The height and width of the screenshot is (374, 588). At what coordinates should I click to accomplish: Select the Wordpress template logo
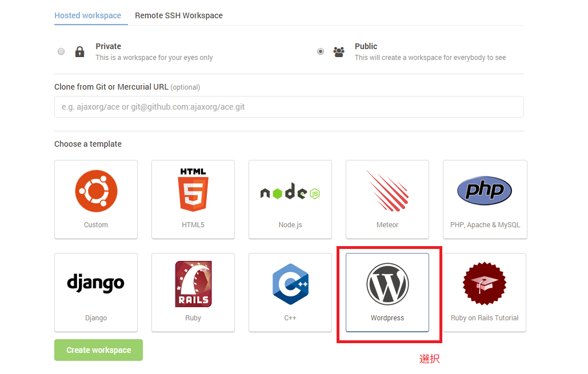(387, 284)
